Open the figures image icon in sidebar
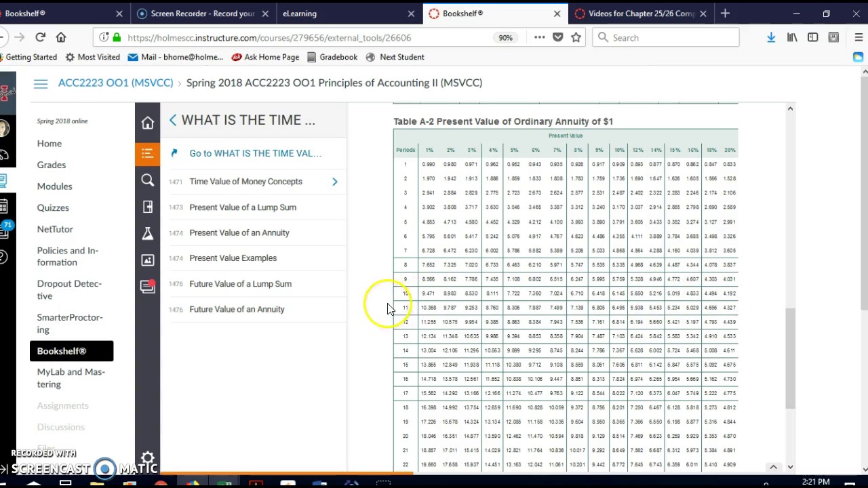Viewport: 868px width, 488px height. (x=147, y=260)
